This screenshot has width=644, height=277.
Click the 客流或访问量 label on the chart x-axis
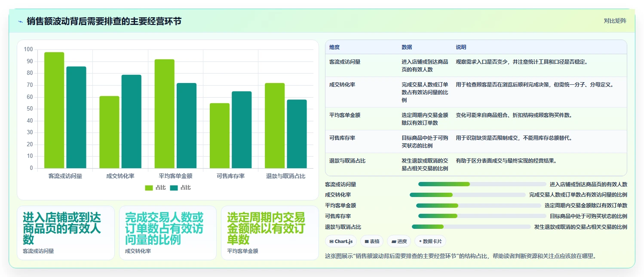tap(65, 176)
